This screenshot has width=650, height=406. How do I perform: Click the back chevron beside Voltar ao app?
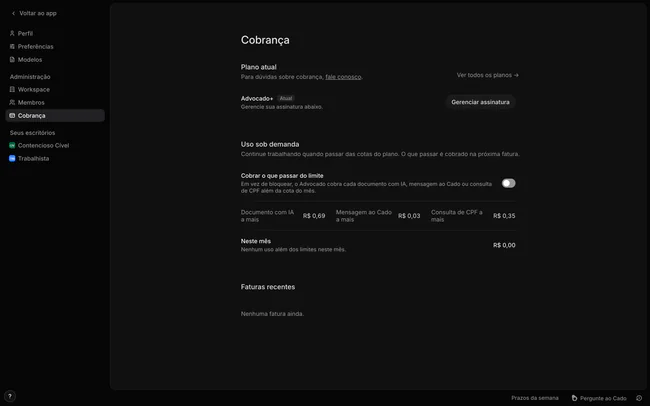click(x=13, y=13)
